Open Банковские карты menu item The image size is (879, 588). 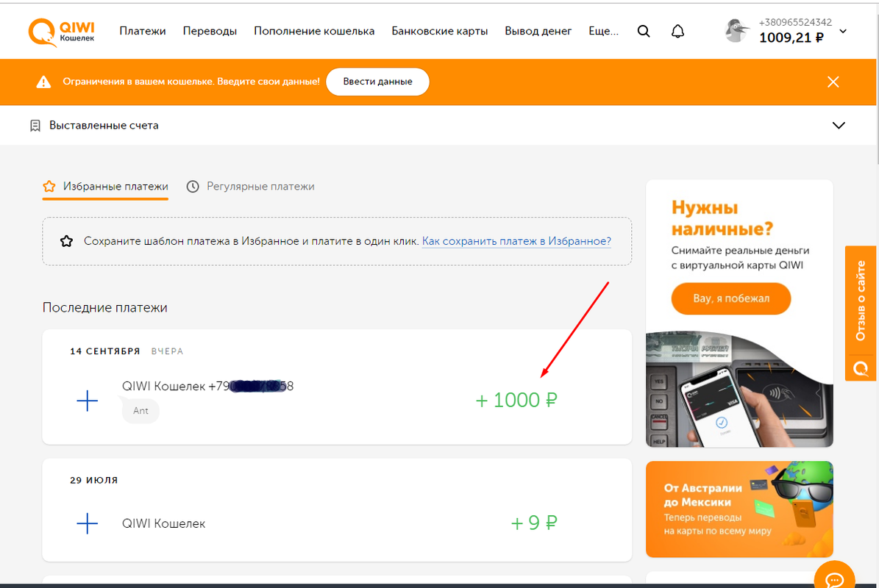tap(440, 31)
